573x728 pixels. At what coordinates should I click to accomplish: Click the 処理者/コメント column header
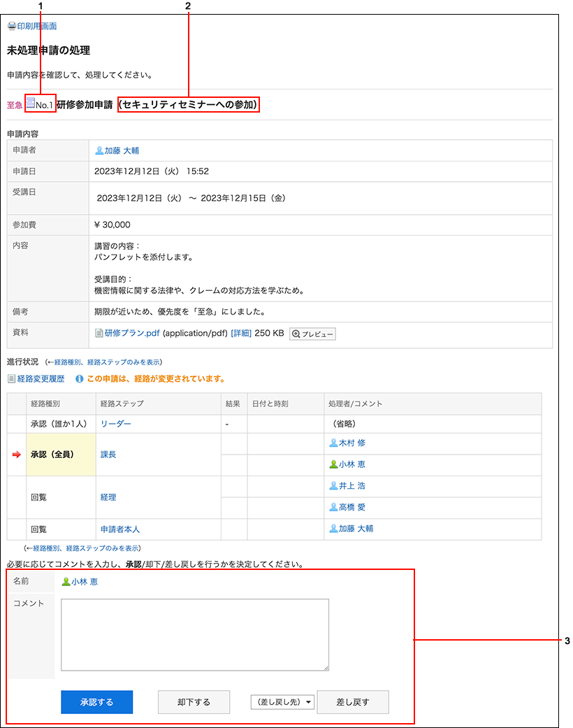(356, 404)
